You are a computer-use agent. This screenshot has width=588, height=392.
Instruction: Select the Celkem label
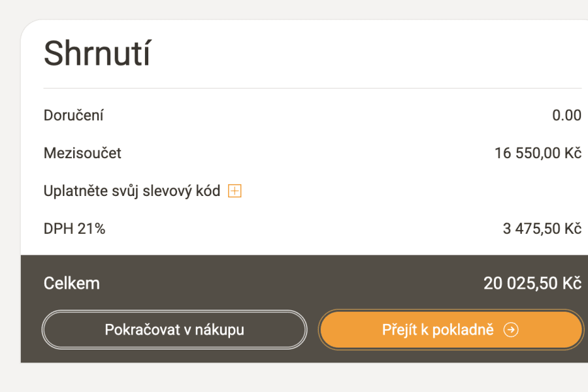coord(72,283)
